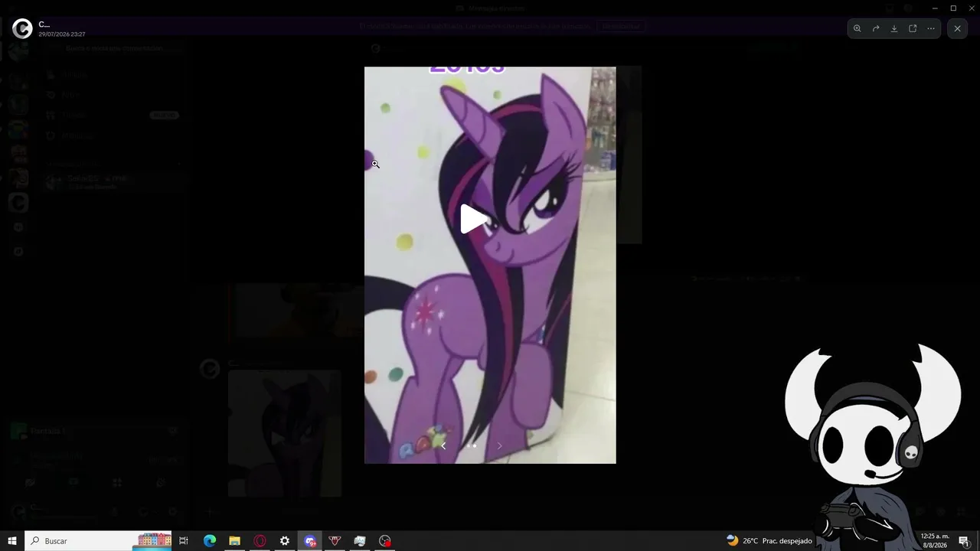This screenshot has height=551, width=980.
Task: Open the more options ellipsis menu
Action: (931, 28)
